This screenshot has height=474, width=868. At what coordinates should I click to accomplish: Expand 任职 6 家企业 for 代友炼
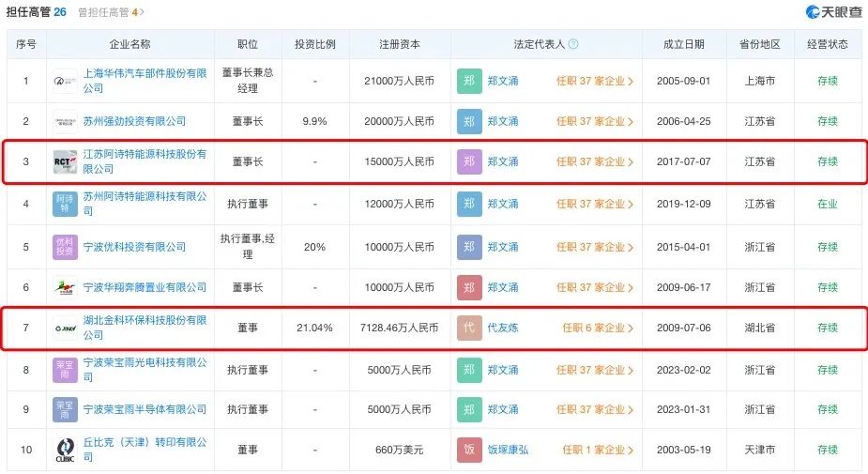[599, 329]
